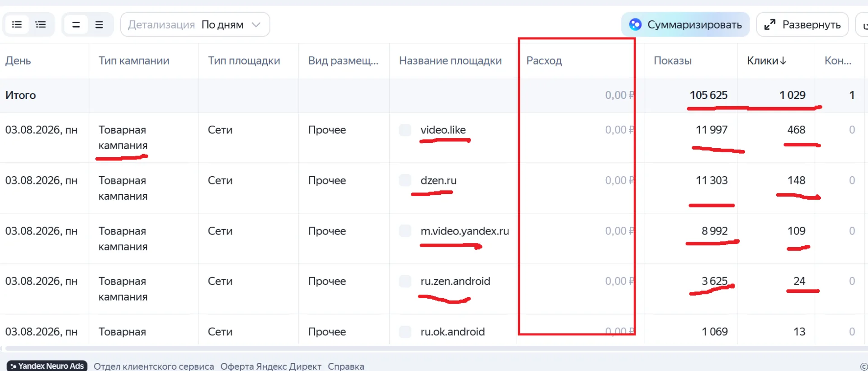Click the dzen.ru placement name

(439, 180)
